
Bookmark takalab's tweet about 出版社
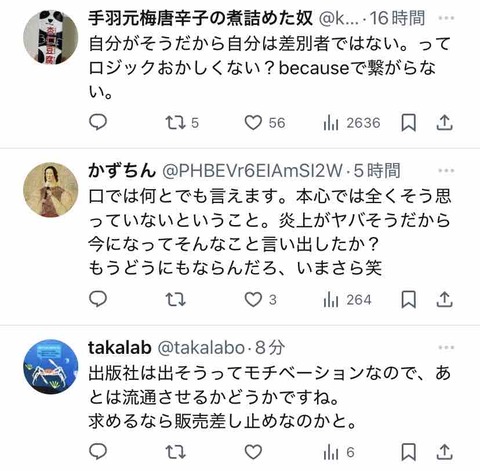tap(408, 452)
